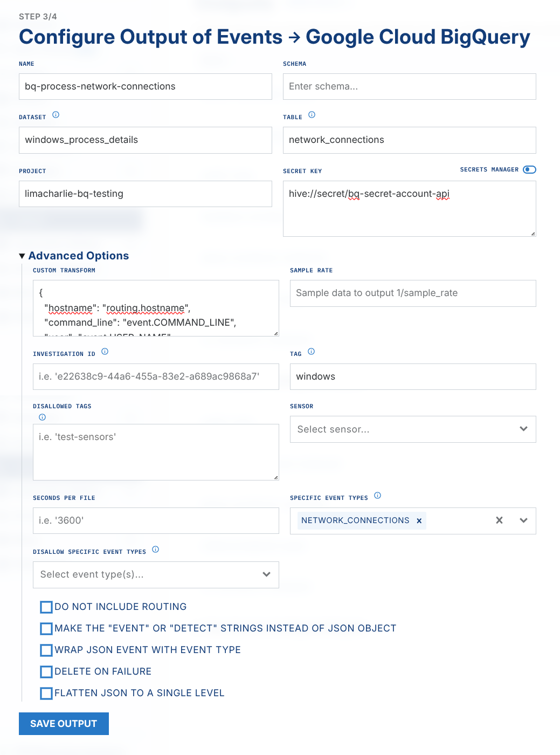Click info icon beside Disallow Specific Event Types

pos(155,550)
